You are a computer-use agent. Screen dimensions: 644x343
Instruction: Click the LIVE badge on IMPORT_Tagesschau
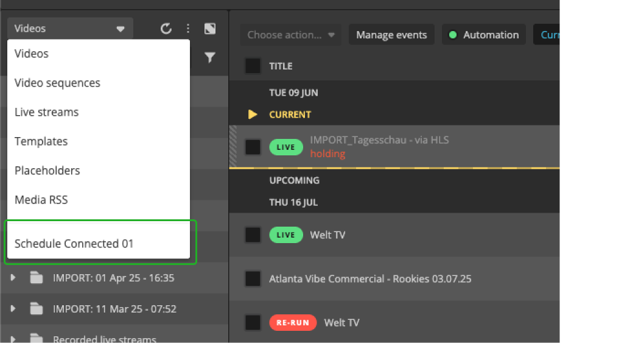click(x=286, y=147)
